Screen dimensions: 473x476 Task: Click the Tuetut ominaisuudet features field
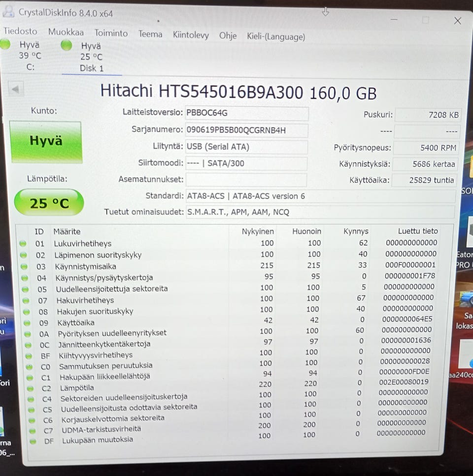coord(320,212)
